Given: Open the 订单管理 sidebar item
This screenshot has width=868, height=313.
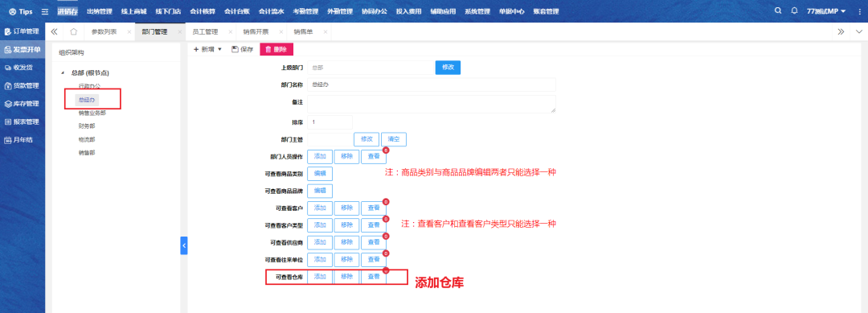Looking at the screenshot, I should point(23,31).
